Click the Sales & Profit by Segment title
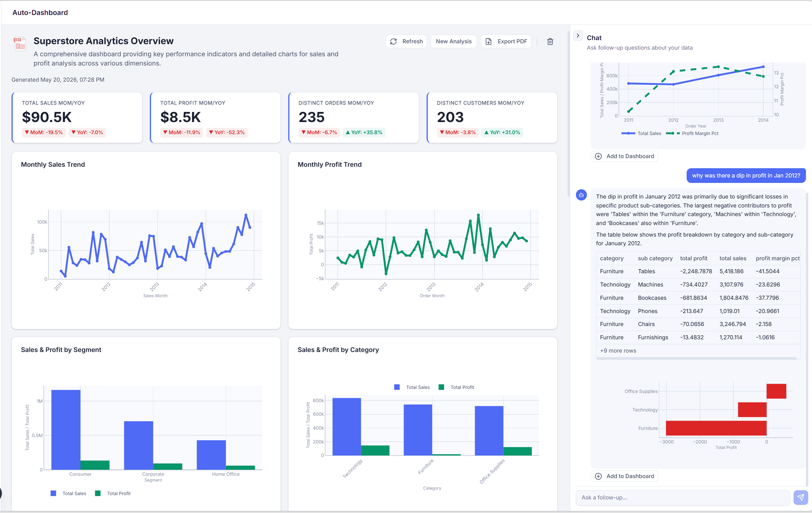 click(61, 350)
